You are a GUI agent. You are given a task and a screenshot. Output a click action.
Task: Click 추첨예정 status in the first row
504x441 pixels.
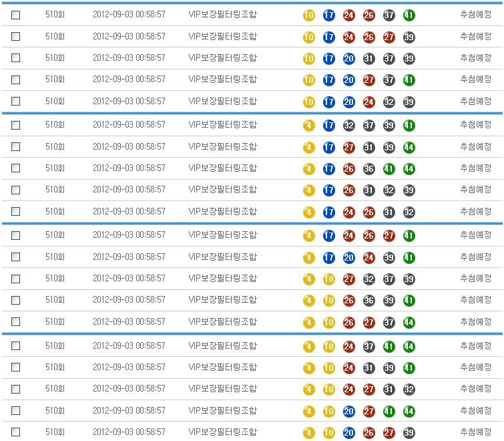pyautogui.click(x=475, y=15)
